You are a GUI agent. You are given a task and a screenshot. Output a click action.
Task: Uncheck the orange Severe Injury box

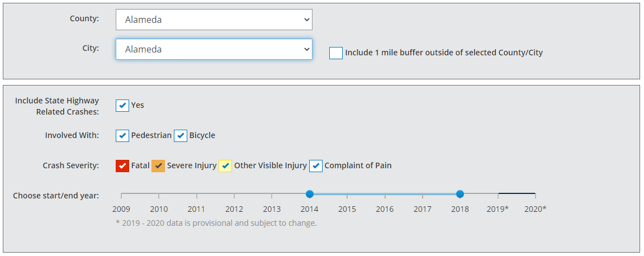click(x=158, y=166)
